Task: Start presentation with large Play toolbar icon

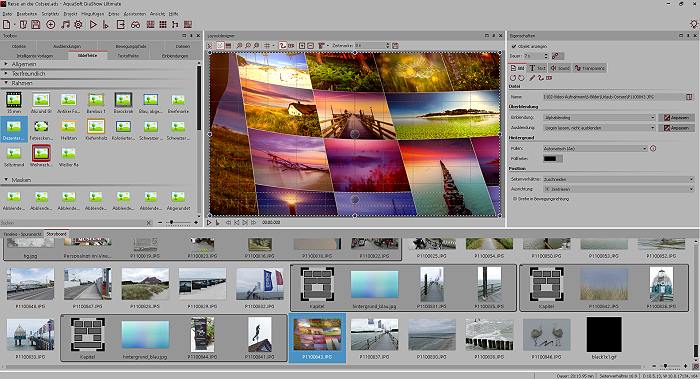Action: 93,25
